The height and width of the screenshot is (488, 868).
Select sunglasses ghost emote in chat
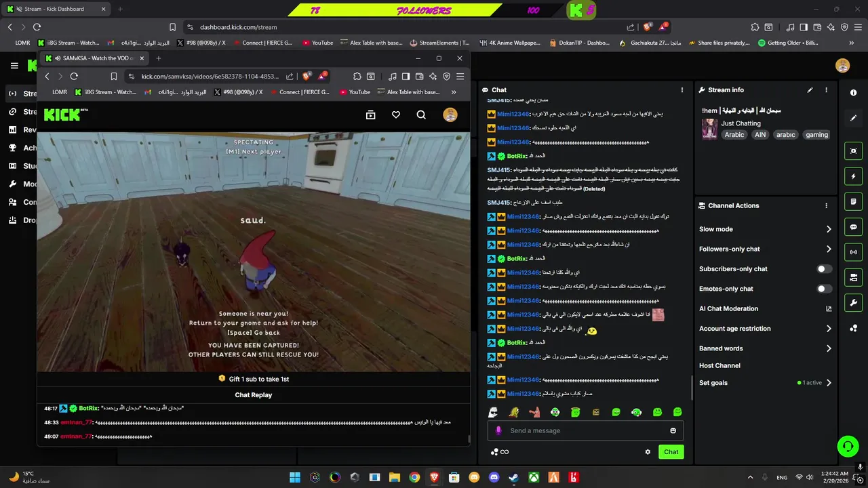[x=493, y=412]
